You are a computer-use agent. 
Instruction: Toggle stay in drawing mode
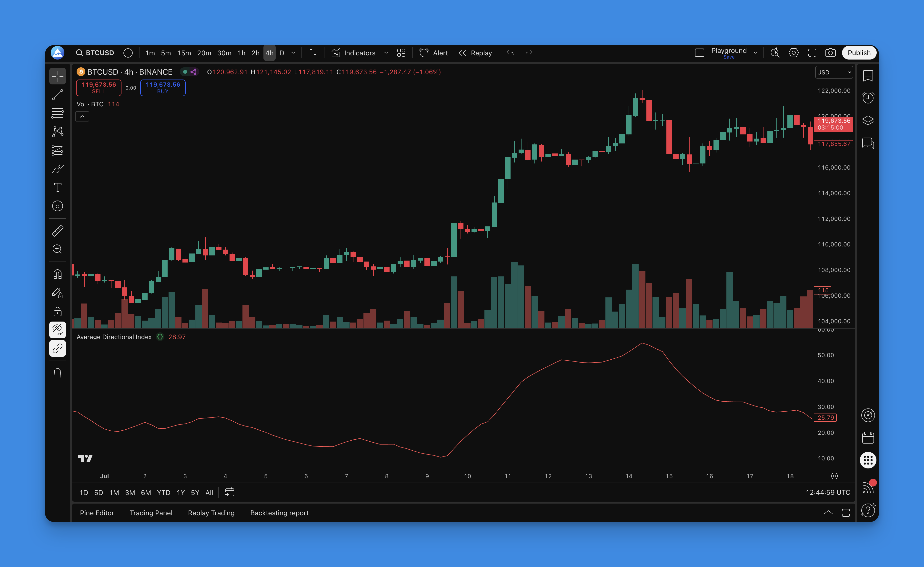click(x=57, y=293)
